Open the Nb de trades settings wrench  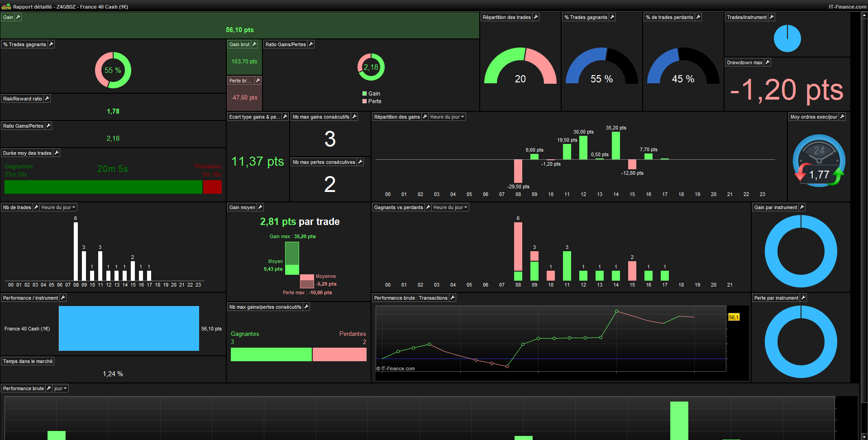point(36,207)
